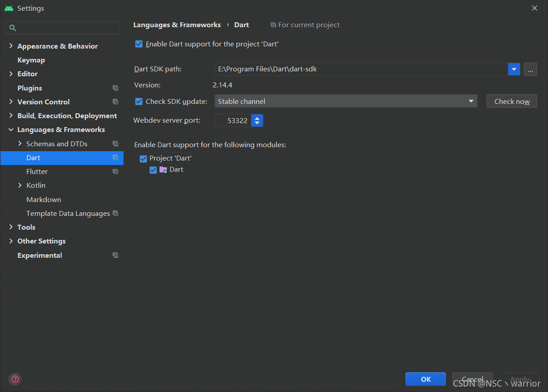The height and width of the screenshot is (392, 548).
Task: Decrease Webdev server port with down arrow
Action: [257, 123]
